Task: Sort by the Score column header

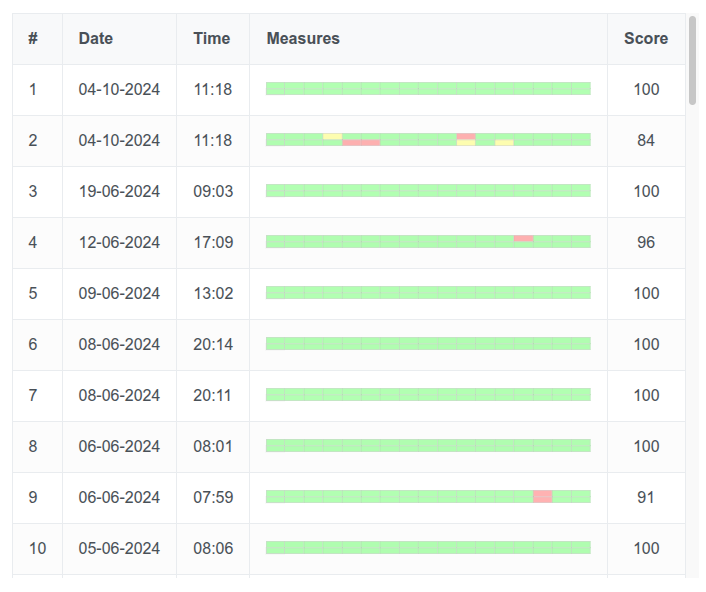Action: coord(645,39)
